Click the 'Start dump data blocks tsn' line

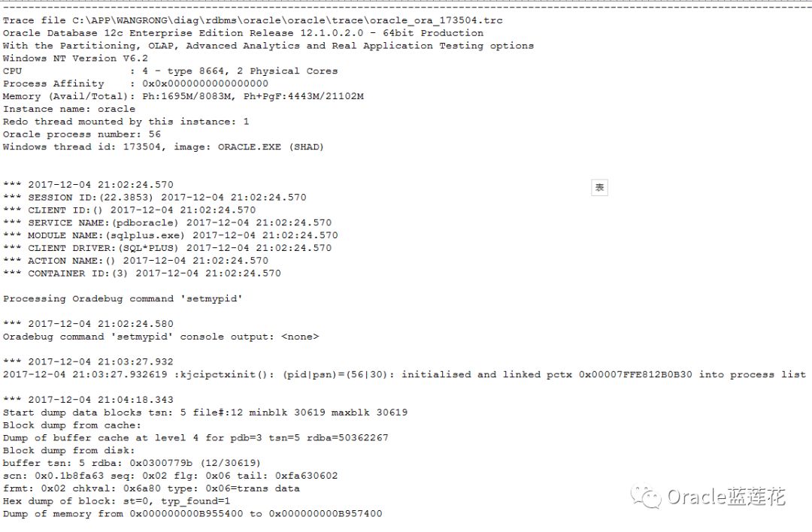pyautogui.click(x=205, y=413)
